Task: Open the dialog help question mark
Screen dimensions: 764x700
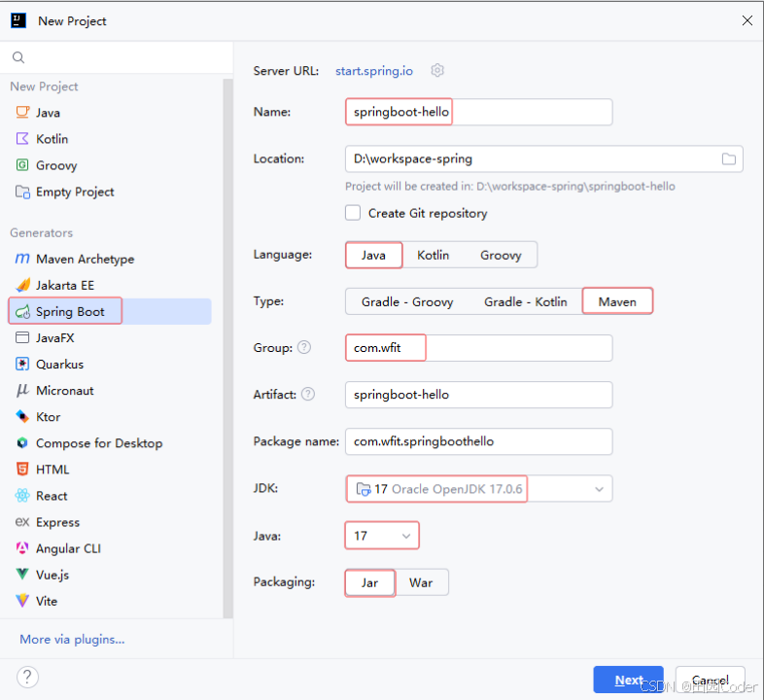Action: pos(27,677)
